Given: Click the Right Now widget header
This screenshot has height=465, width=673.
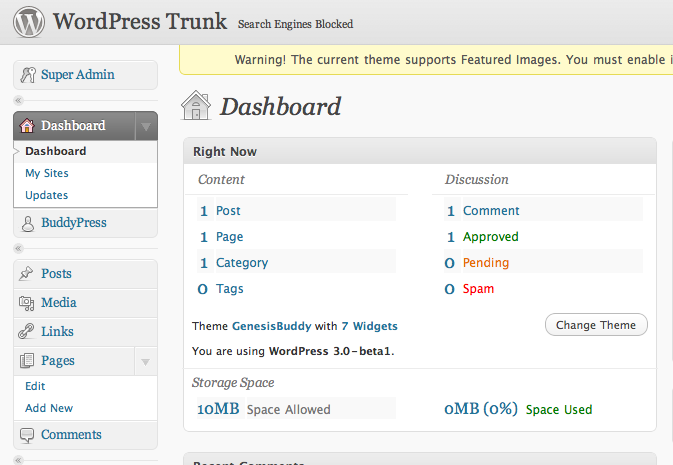Looking at the screenshot, I should pyautogui.click(x=420, y=151).
